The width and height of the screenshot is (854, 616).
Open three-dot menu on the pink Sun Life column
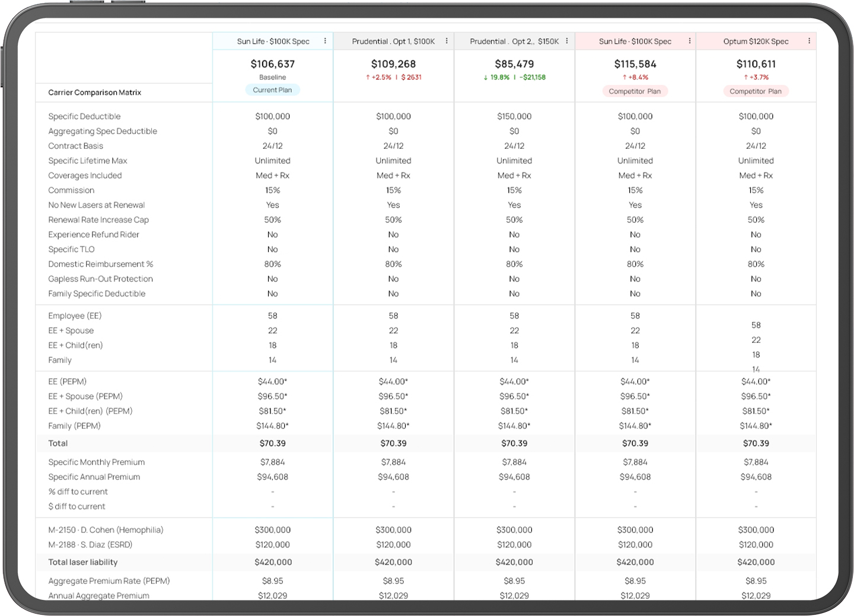(x=690, y=41)
